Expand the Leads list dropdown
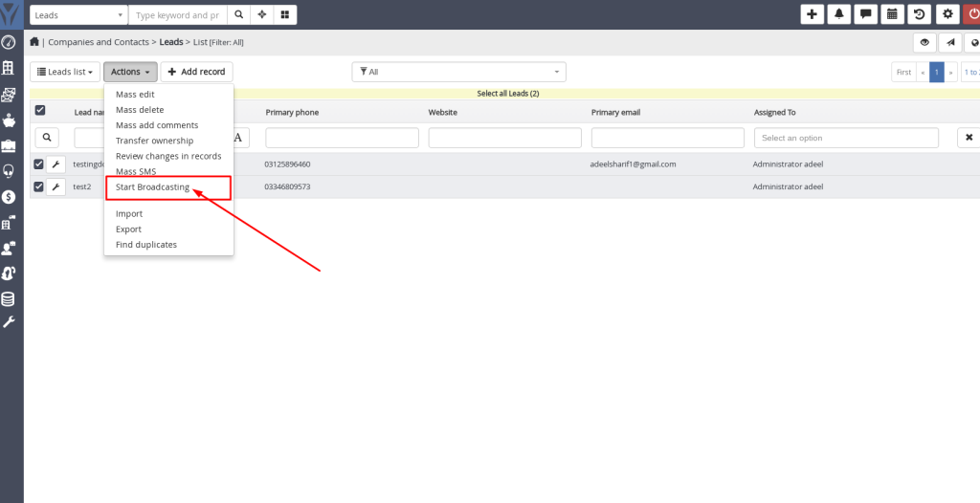The width and height of the screenshot is (980, 503). coord(65,72)
